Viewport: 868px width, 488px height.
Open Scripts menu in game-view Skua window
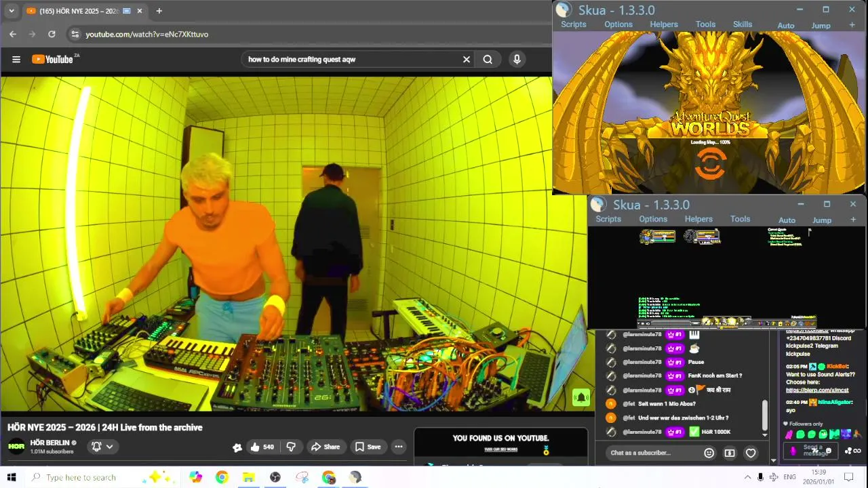(x=608, y=219)
